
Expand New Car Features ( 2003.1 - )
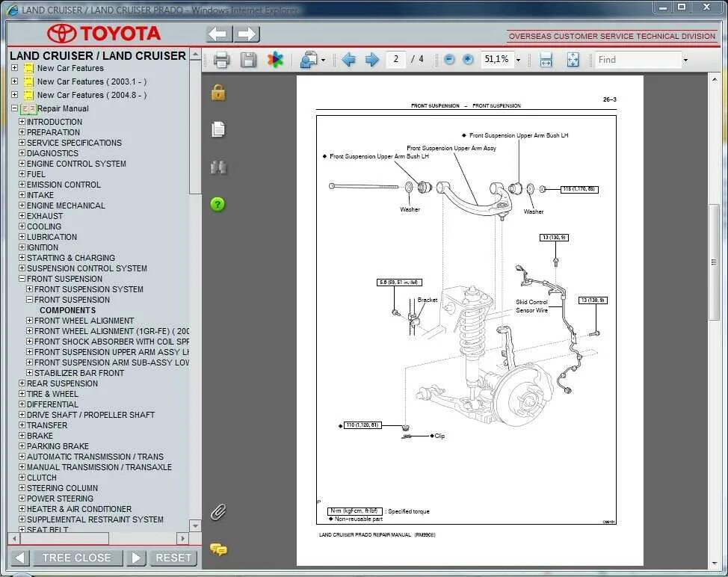tap(14, 81)
